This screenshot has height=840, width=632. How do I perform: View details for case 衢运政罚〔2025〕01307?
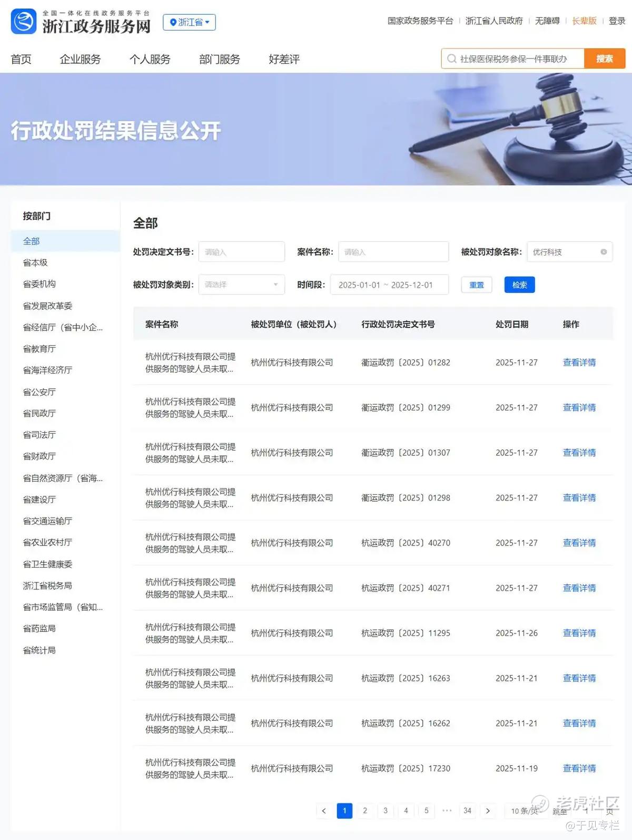579,453
